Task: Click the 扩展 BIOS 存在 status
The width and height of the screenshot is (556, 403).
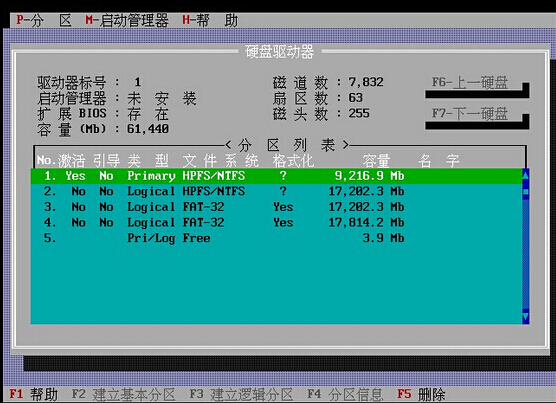Action: point(148,114)
